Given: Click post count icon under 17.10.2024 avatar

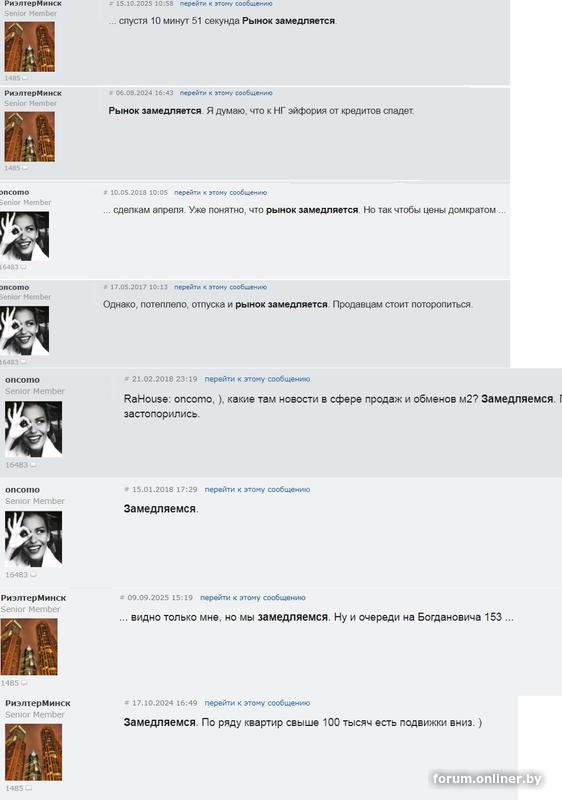Looking at the screenshot, I should coord(29,788).
